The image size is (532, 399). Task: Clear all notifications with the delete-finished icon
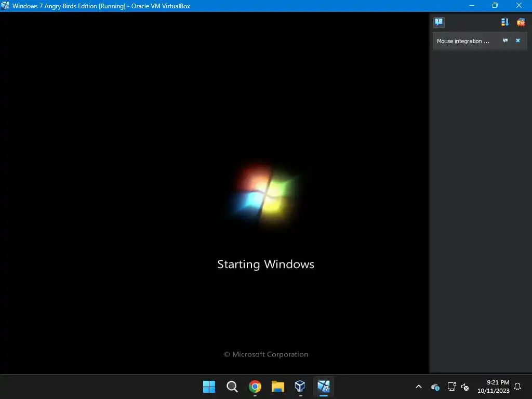521,22
